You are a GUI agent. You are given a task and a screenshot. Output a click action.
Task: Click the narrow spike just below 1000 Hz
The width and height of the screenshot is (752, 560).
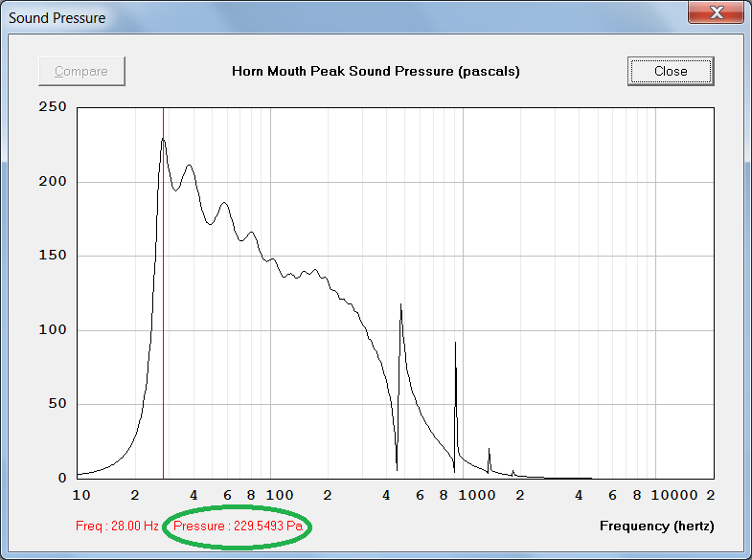click(x=455, y=343)
